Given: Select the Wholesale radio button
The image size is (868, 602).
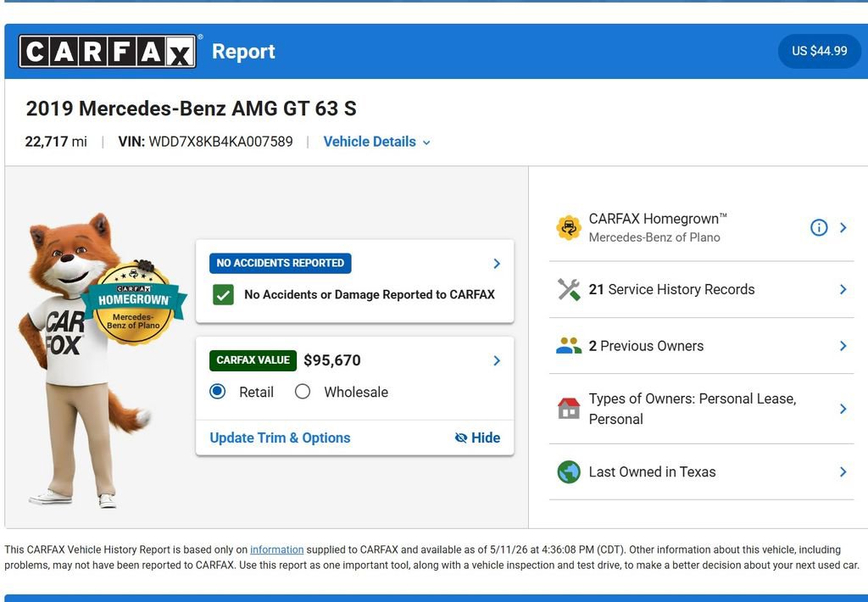Looking at the screenshot, I should (303, 392).
